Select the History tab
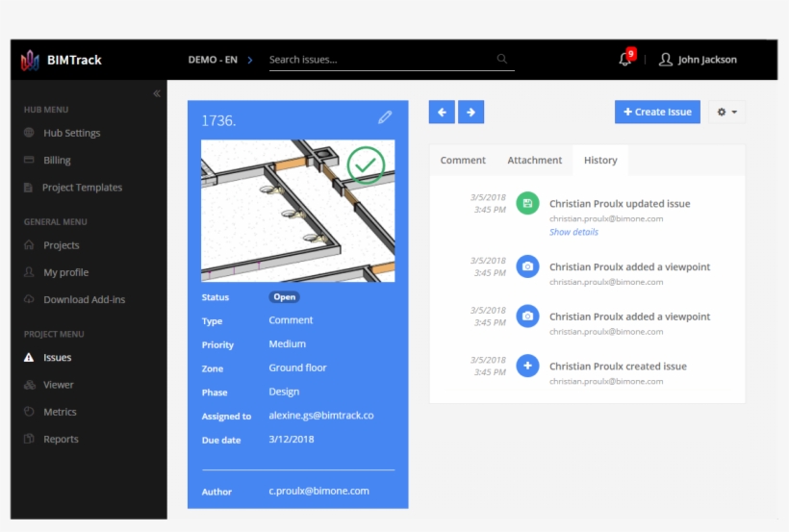Screen dimensions: 789x532 tap(600, 160)
